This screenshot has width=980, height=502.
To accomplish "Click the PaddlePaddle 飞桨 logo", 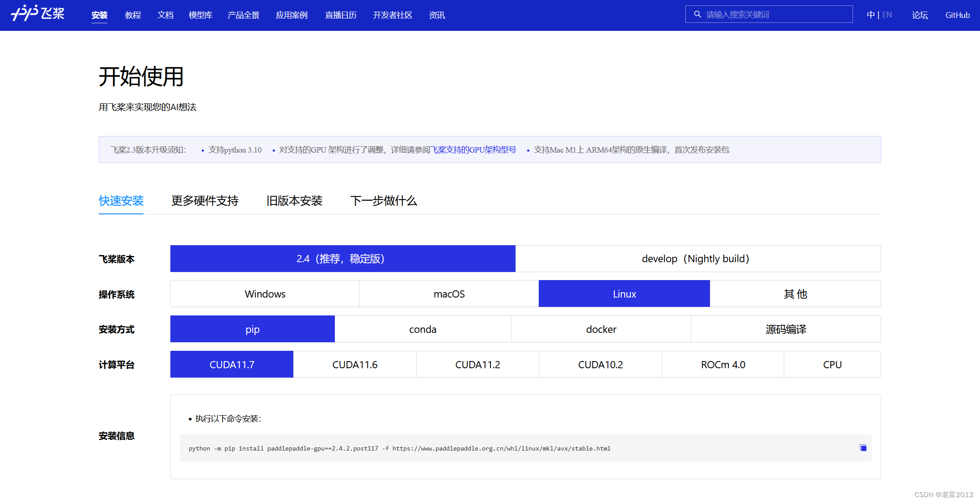I will 38,13.
